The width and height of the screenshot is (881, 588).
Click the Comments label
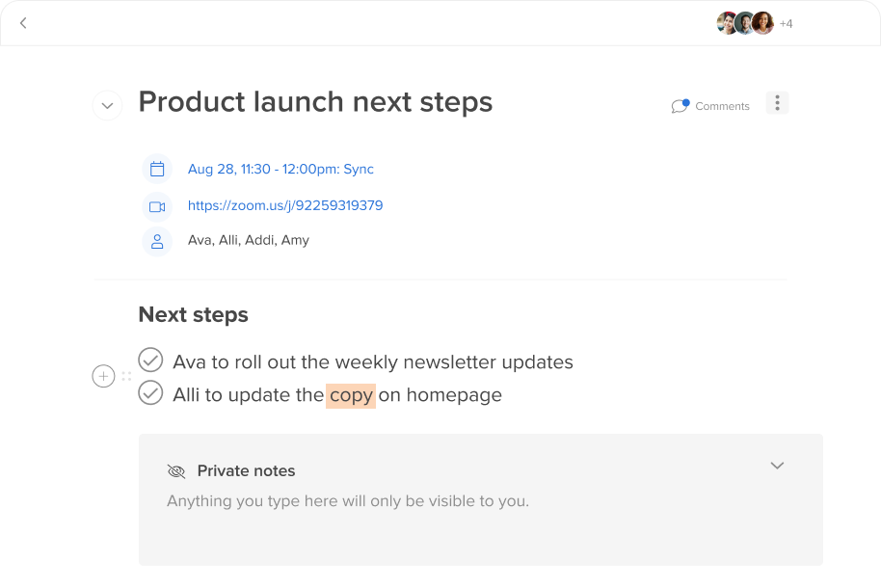coord(723,106)
